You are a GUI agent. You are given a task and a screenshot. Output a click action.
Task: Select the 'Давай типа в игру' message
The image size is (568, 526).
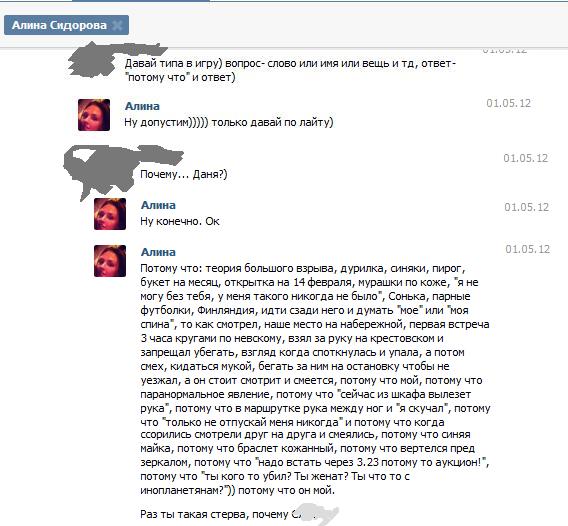pos(290,70)
